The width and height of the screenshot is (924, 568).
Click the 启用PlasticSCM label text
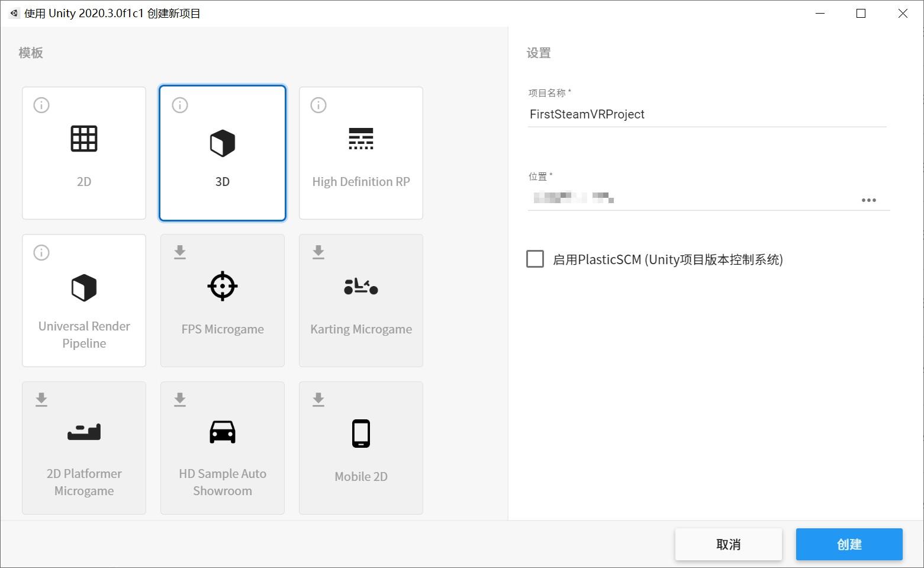[668, 259]
